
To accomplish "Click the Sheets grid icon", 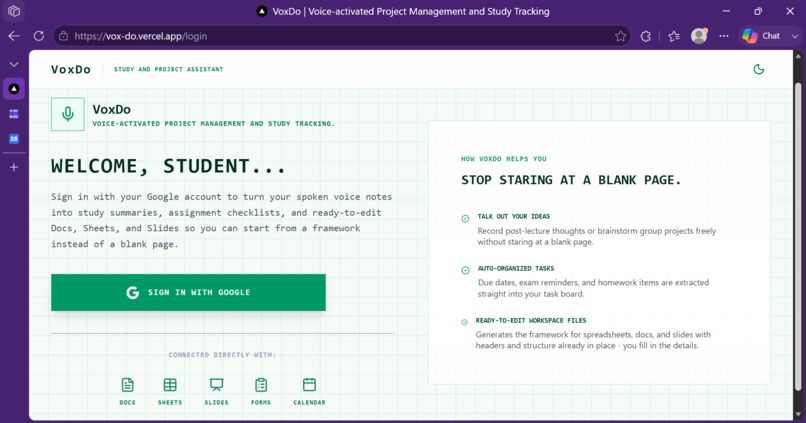I will coord(170,385).
